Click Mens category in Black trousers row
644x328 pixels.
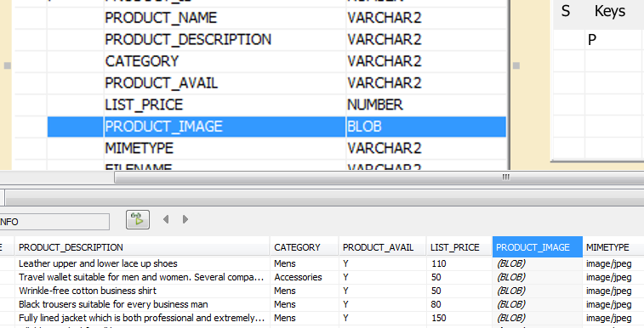[x=305, y=304]
